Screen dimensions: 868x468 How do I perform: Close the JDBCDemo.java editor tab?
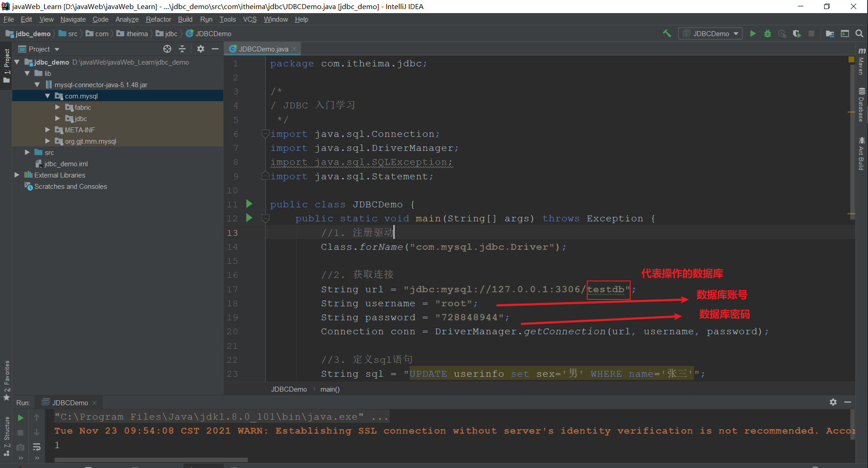[x=294, y=49]
